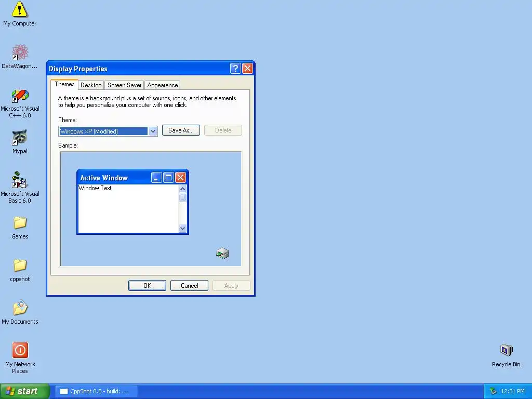Click Cancel in Display Properties

pos(189,286)
